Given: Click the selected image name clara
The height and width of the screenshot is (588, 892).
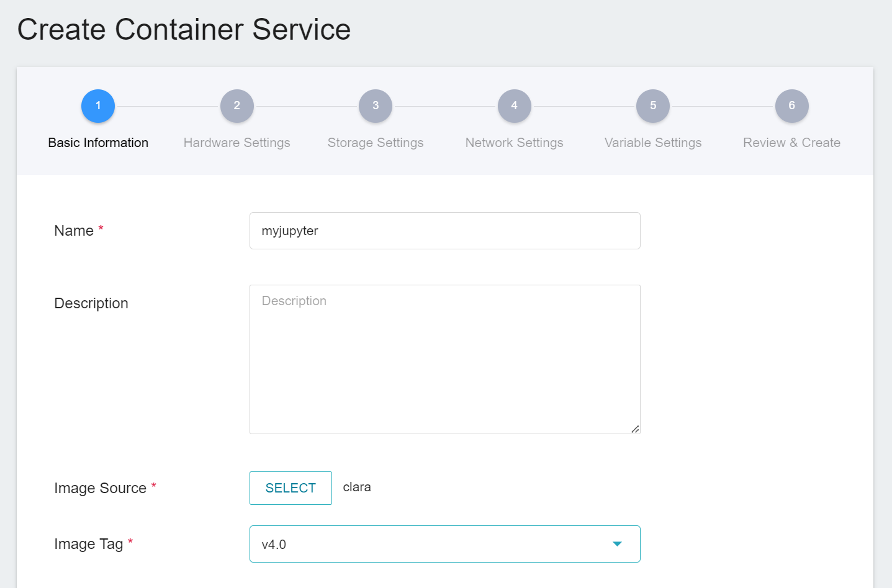Looking at the screenshot, I should point(357,488).
